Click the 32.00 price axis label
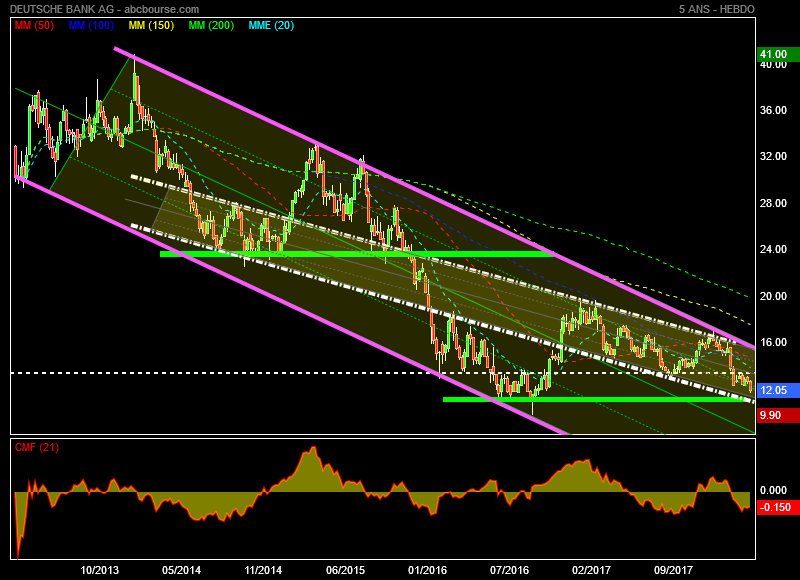The height and width of the screenshot is (580, 800). point(773,157)
